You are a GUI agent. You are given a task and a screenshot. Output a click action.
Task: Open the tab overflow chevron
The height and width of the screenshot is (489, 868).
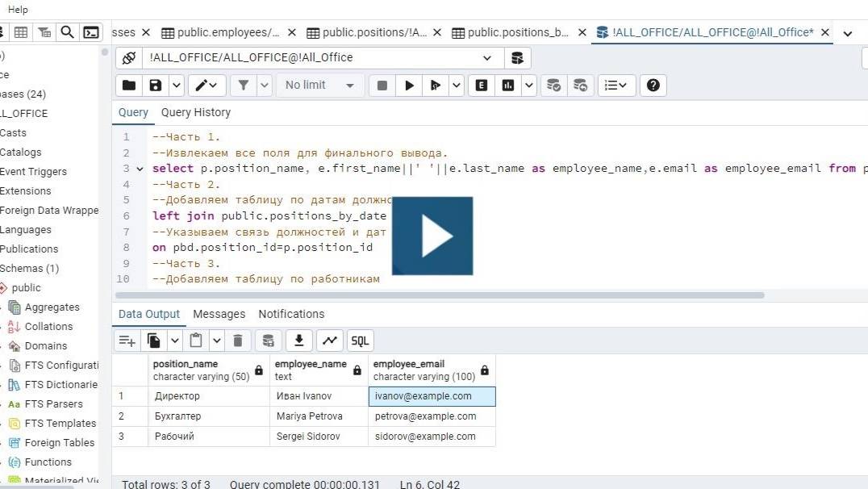coord(848,33)
